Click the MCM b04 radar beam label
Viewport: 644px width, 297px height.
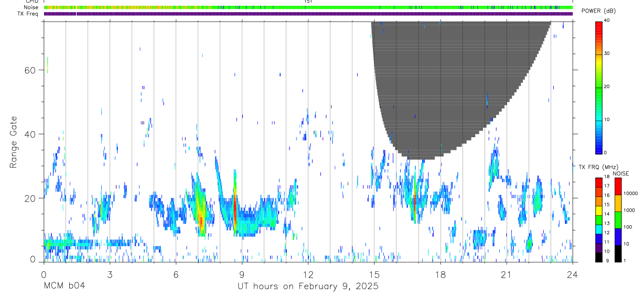(x=65, y=286)
